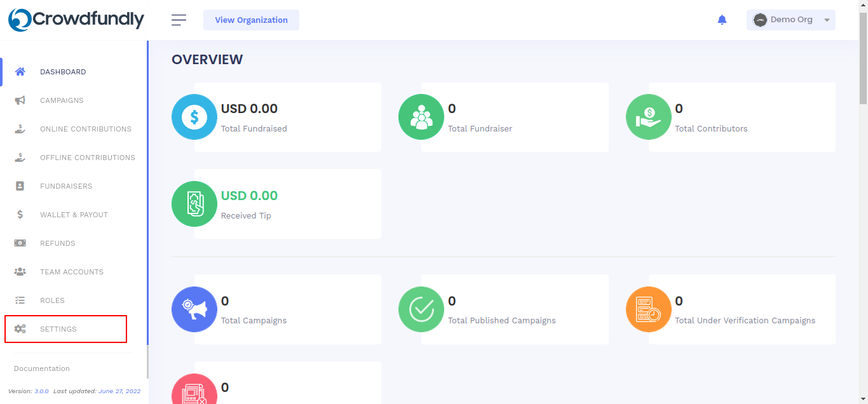Click the Roles checklist icon
This screenshot has width=868, height=404.
tap(20, 300)
